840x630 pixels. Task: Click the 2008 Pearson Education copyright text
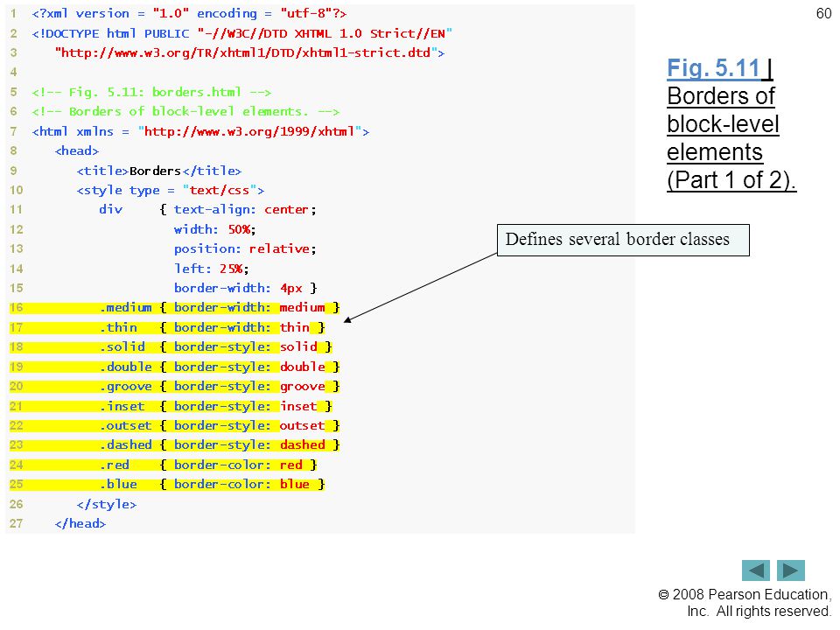(x=745, y=595)
